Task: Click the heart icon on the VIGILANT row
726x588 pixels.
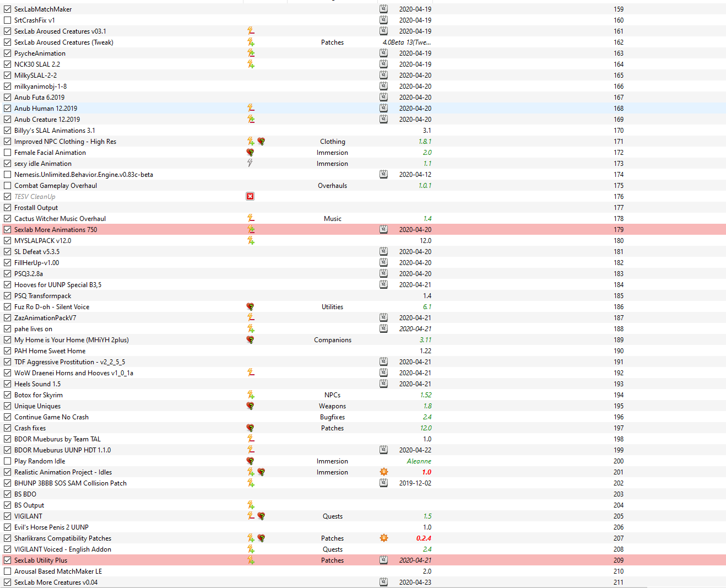Action: click(261, 516)
